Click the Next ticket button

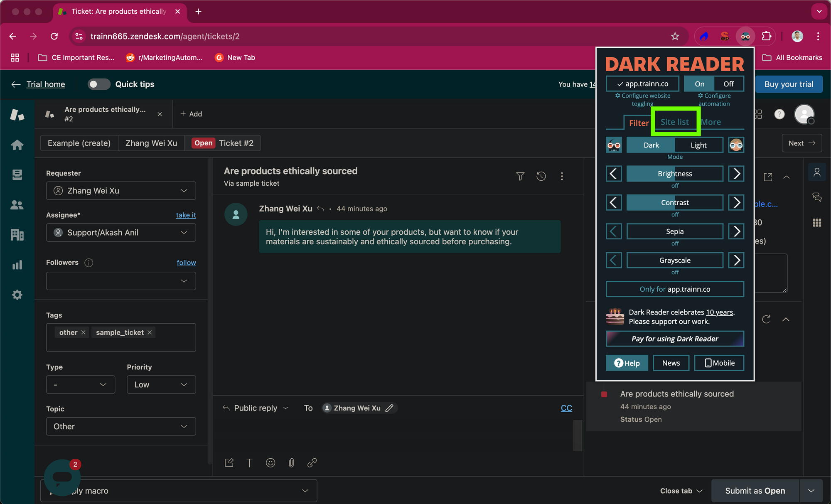[801, 143]
